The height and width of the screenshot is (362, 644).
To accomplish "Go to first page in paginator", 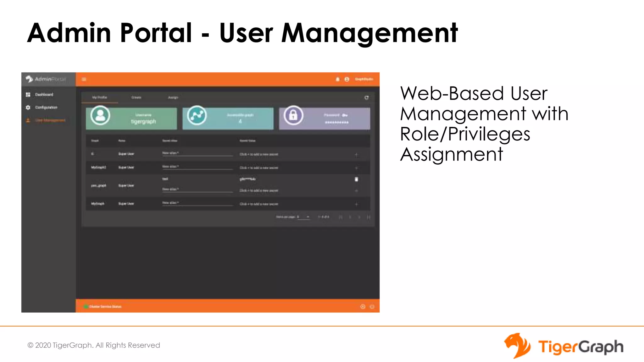I will coord(341,217).
